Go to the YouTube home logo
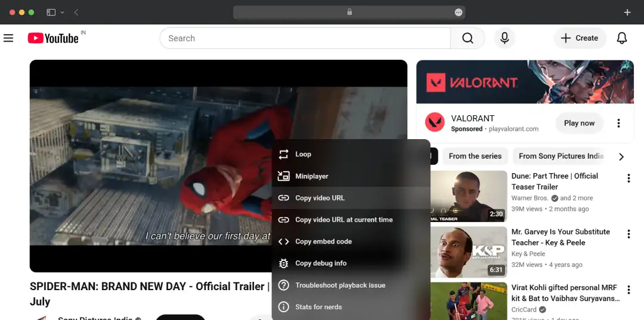This screenshot has height=320, width=644. (x=53, y=38)
